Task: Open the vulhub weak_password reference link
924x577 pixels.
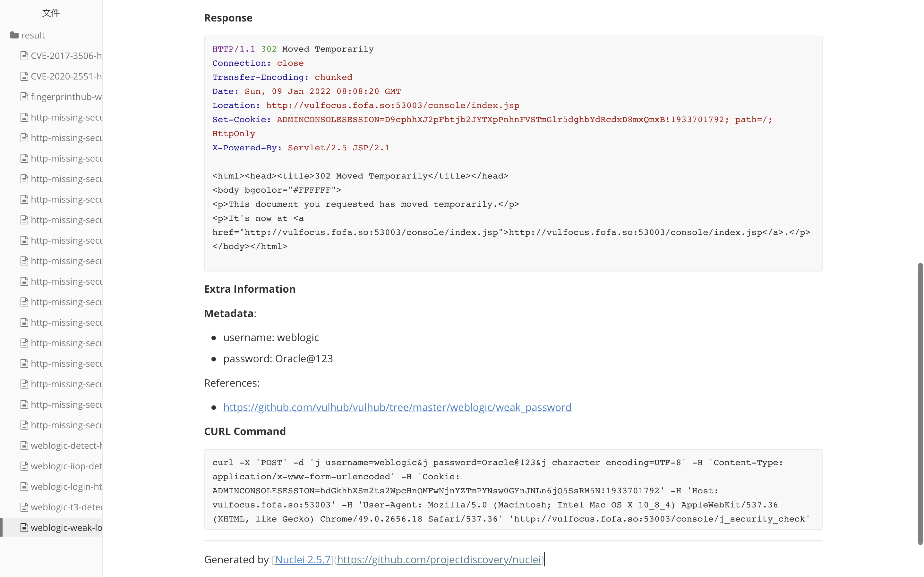Action: pyautogui.click(x=397, y=407)
